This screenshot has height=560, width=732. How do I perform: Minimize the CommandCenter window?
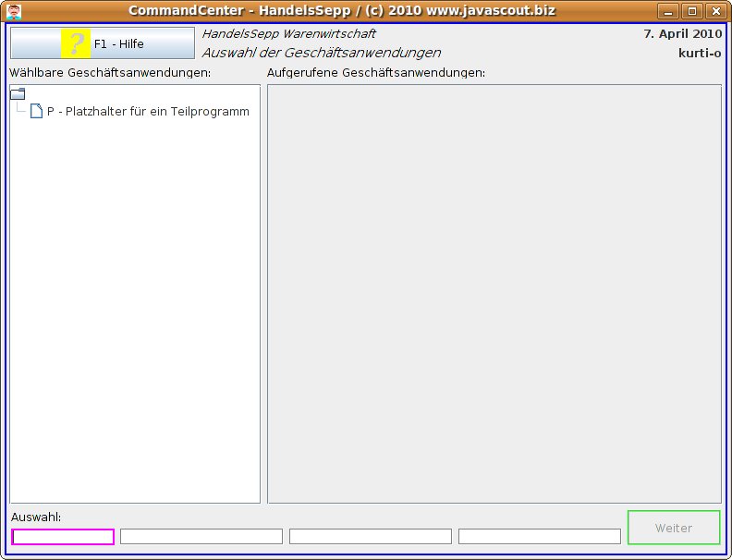coord(668,11)
